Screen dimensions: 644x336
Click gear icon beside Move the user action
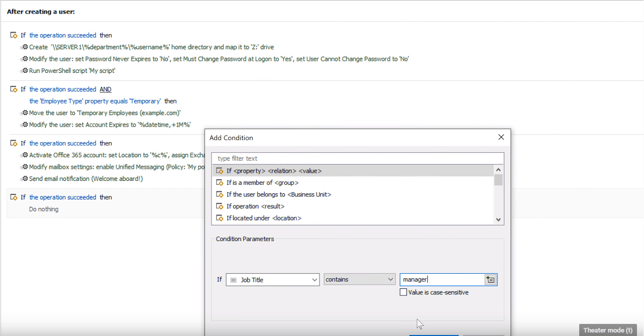click(25, 113)
